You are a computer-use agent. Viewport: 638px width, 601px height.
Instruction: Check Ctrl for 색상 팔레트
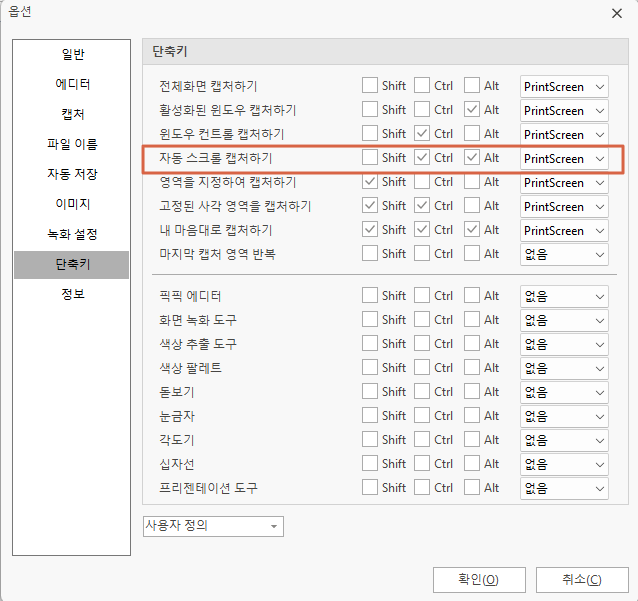click(x=422, y=367)
